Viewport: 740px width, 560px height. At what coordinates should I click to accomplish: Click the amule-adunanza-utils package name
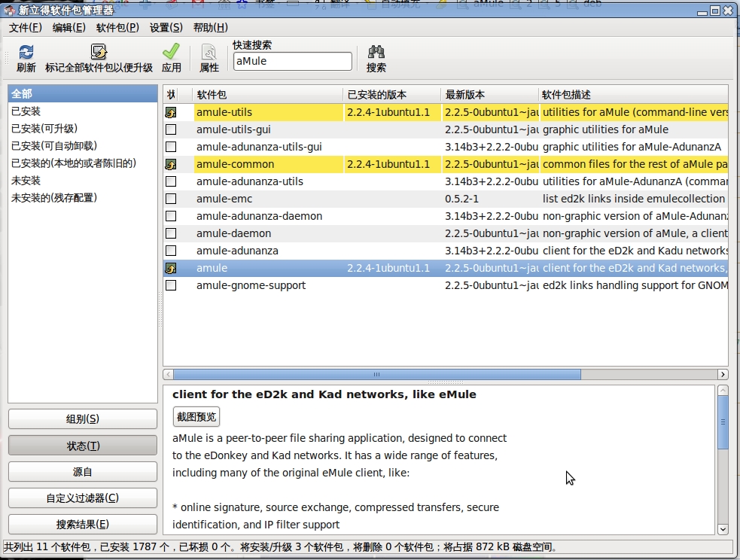(x=250, y=181)
